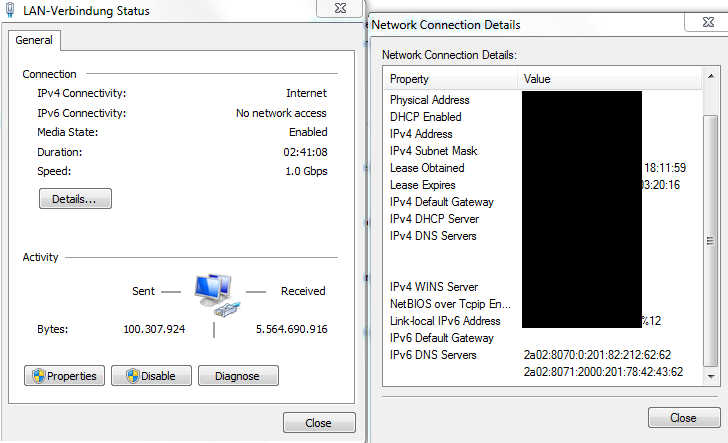Close the LAN-Verbindung Status dialog via Close button

319,423
